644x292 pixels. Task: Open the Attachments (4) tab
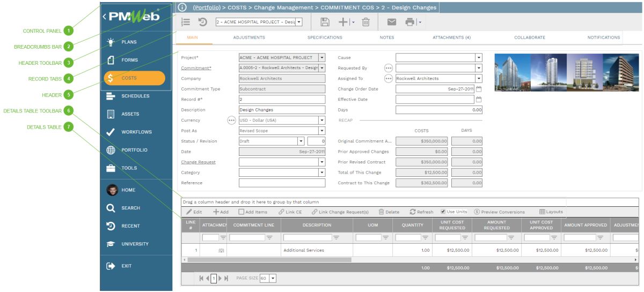[x=452, y=38]
